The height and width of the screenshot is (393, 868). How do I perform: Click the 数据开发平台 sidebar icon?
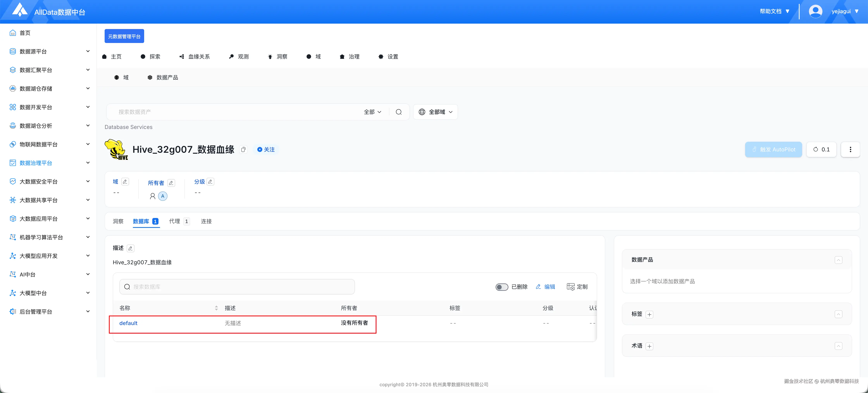pyautogui.click(x=13, y=107)
